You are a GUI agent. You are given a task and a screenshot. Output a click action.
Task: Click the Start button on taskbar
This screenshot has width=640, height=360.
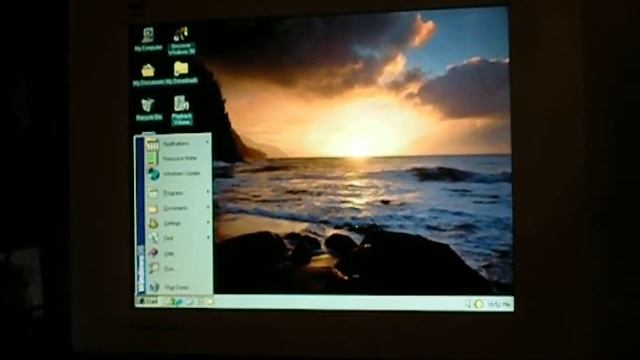[x=148, y=302]
